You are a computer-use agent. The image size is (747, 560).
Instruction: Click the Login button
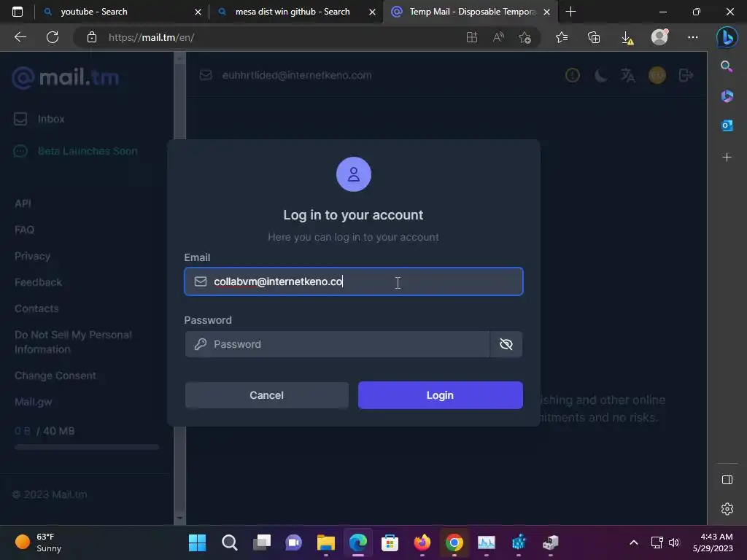(440, 395)
